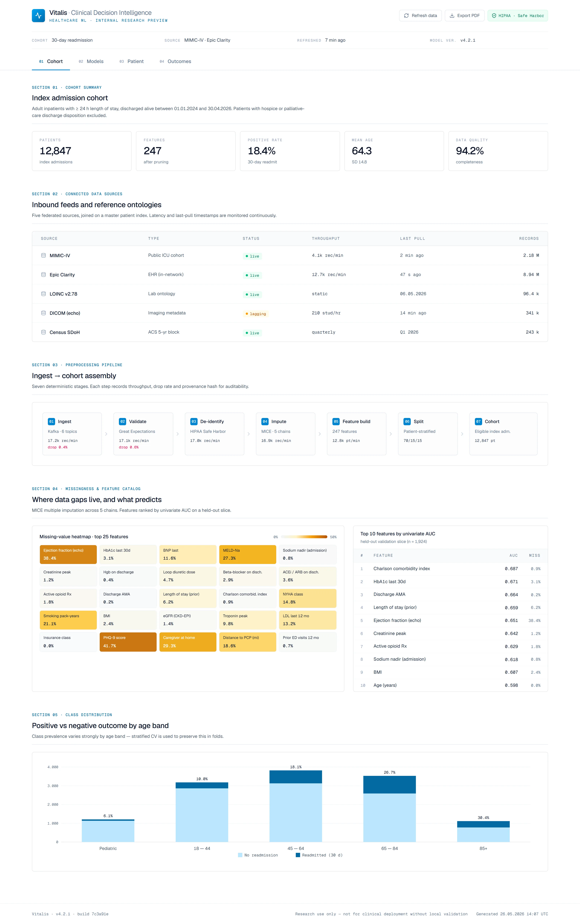Select the MELD-Na heatmap cell
This screenshot has height=924, width=580.
[248, 554]
